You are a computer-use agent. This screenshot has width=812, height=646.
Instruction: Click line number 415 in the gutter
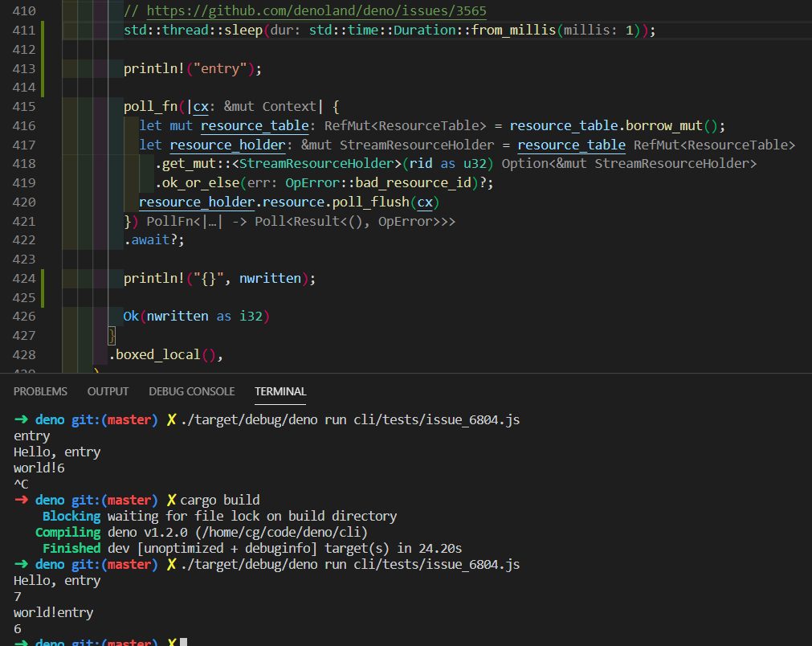click(x=24, y=107)
